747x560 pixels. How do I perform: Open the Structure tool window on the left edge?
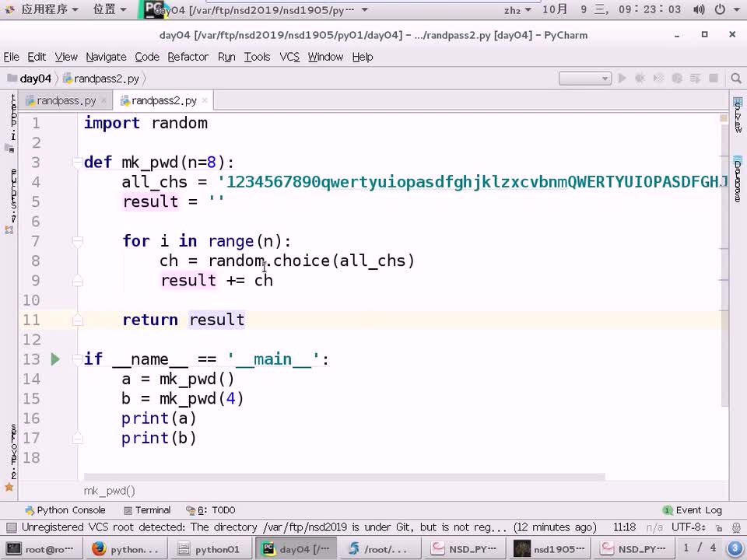point(12,200)
